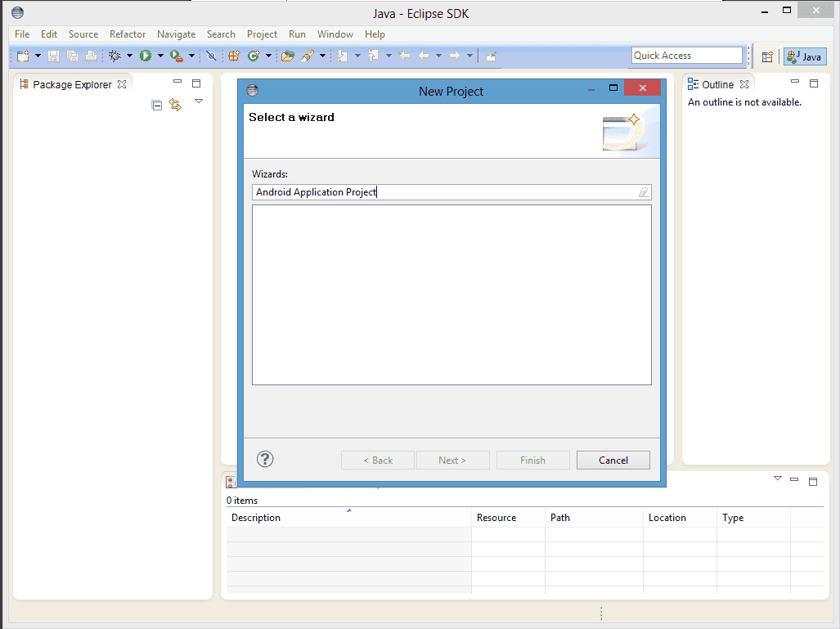
Task: Minimize the Outline view
Action: tap(795, 82)
